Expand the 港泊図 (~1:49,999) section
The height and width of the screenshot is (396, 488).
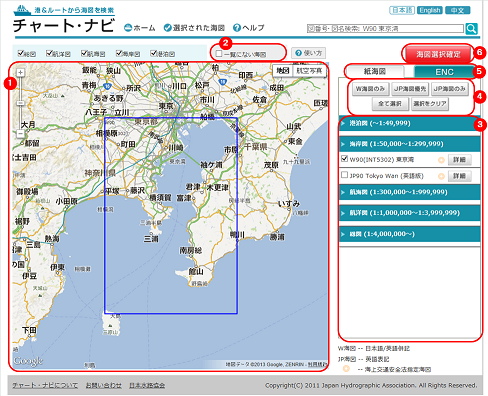409,123
